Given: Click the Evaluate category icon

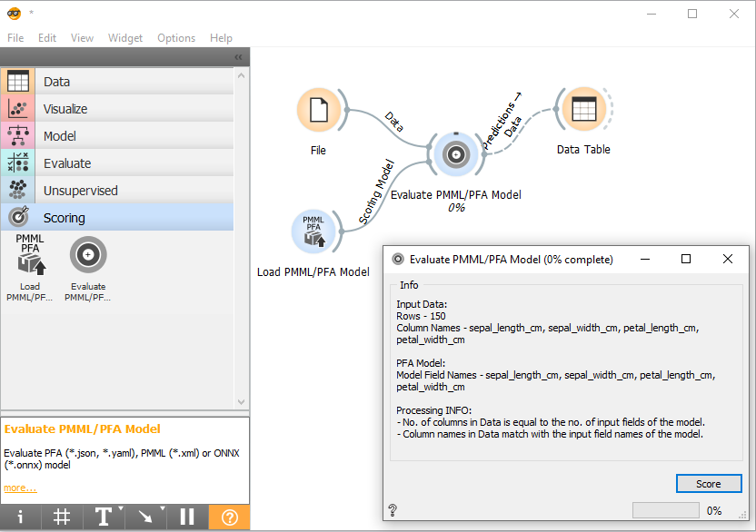Looking at the screenshot, I should 18,163.
